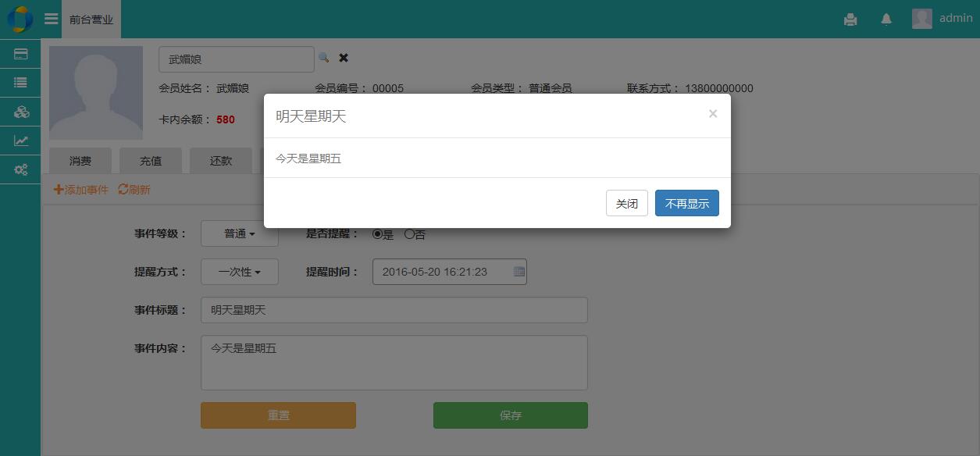This screenshot has height=456, width=980.
Task: Click the card icon in sidebar
Action: [x=21, y=54]
